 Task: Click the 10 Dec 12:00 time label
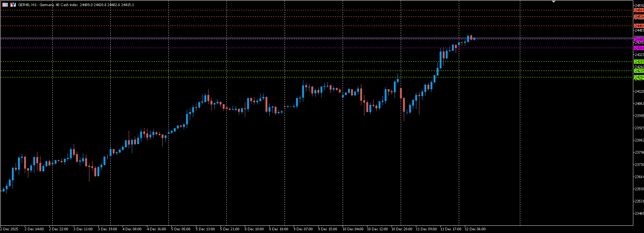click(377, 229)
